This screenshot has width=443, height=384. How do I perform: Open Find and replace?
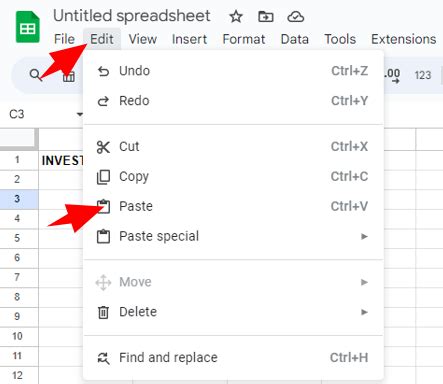[233, 358]
